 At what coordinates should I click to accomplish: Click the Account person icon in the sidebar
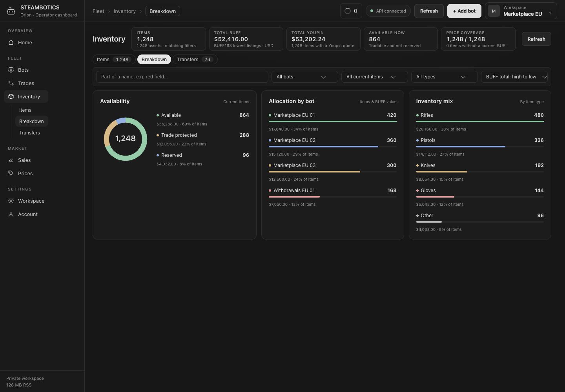pyautogui.click(x=11, y=214)
